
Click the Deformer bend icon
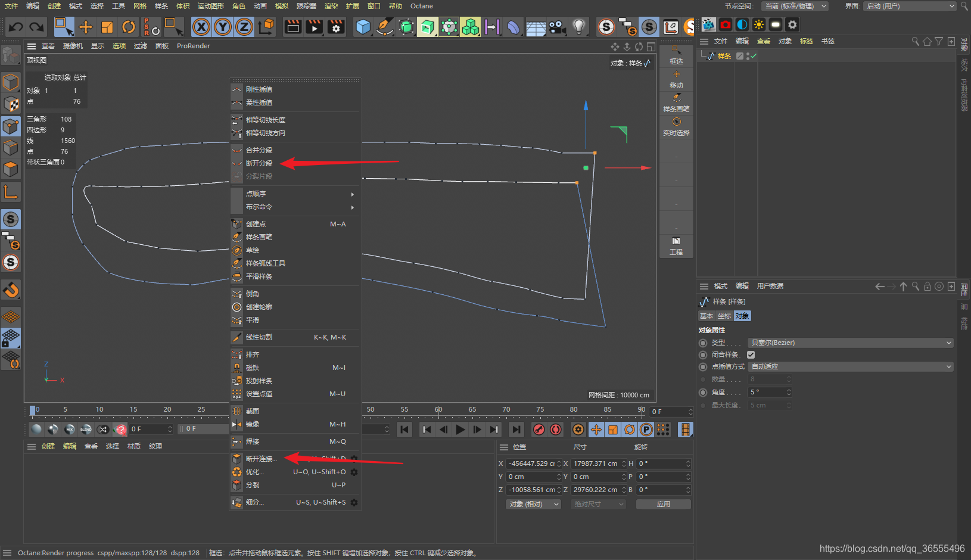(x=513, y=27)
